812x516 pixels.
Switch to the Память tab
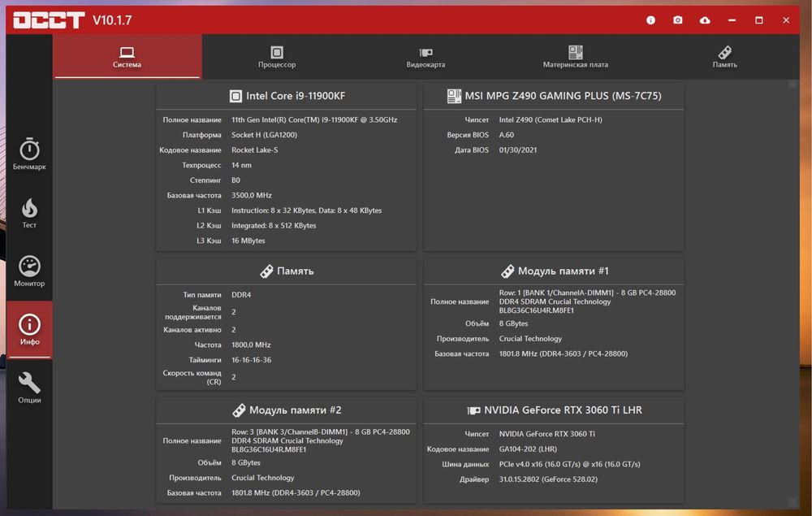724,56
